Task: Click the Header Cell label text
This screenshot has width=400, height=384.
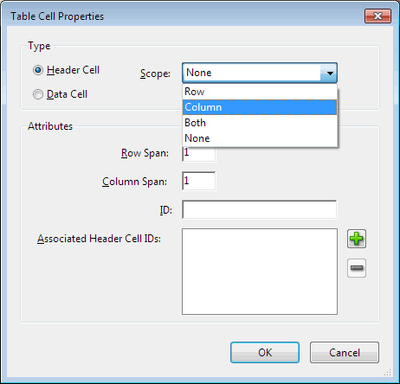Action: [x=73, y=70]
